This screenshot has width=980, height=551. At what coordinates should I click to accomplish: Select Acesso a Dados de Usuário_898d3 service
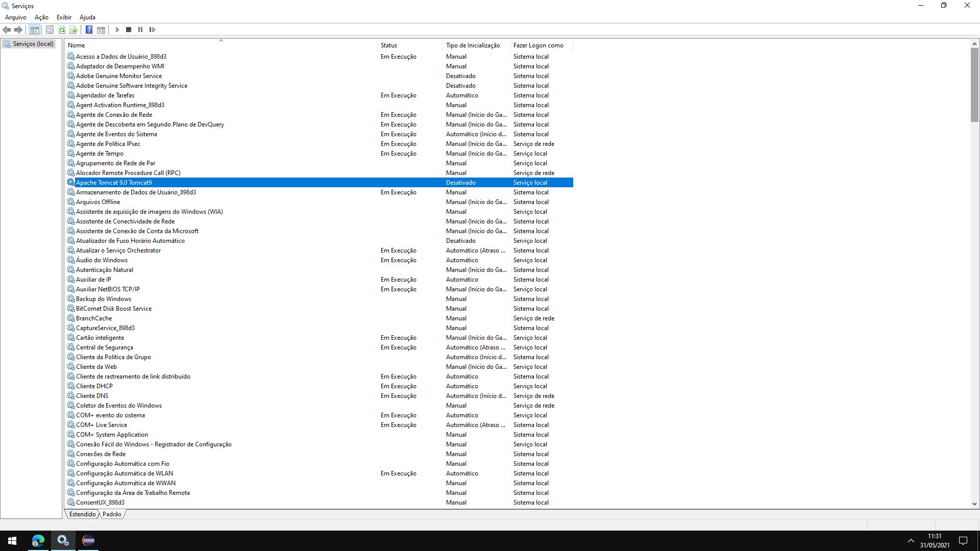320,57
